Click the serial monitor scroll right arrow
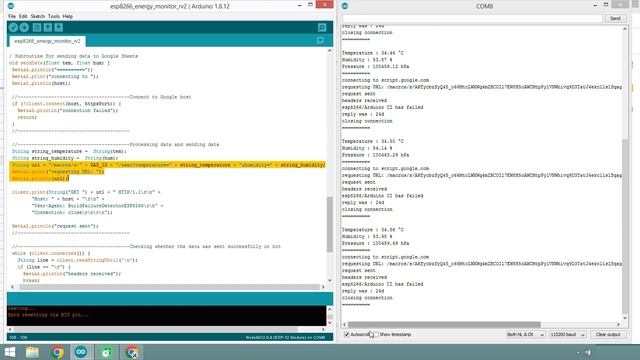The height and width of the screenshot is (360, 640). click(618, 324)
